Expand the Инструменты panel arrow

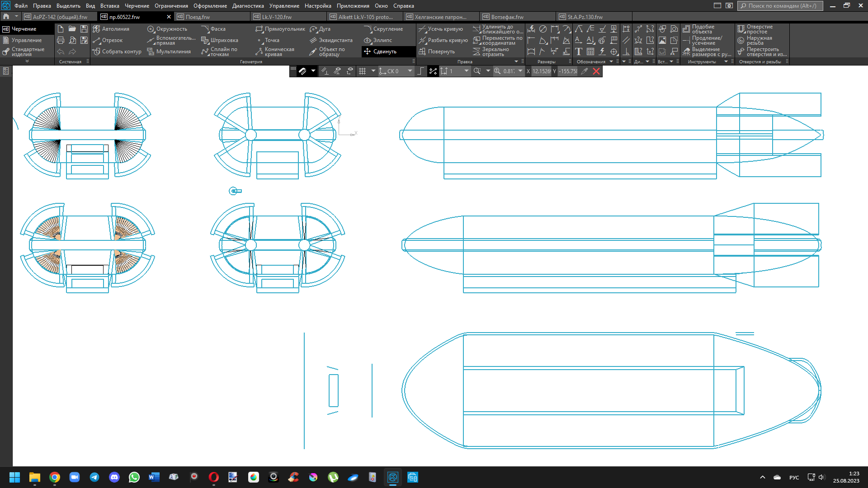point(726,61)
